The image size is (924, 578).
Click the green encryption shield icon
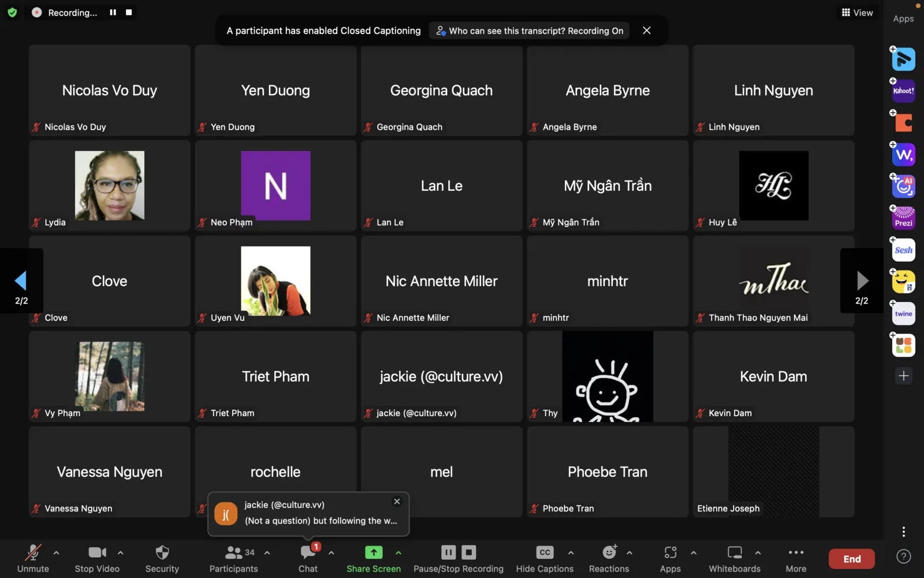tap(12, 12)
